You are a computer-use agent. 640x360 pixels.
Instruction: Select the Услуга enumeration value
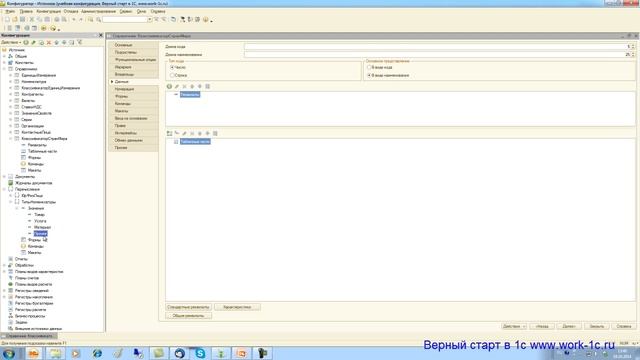click(40, 221)
